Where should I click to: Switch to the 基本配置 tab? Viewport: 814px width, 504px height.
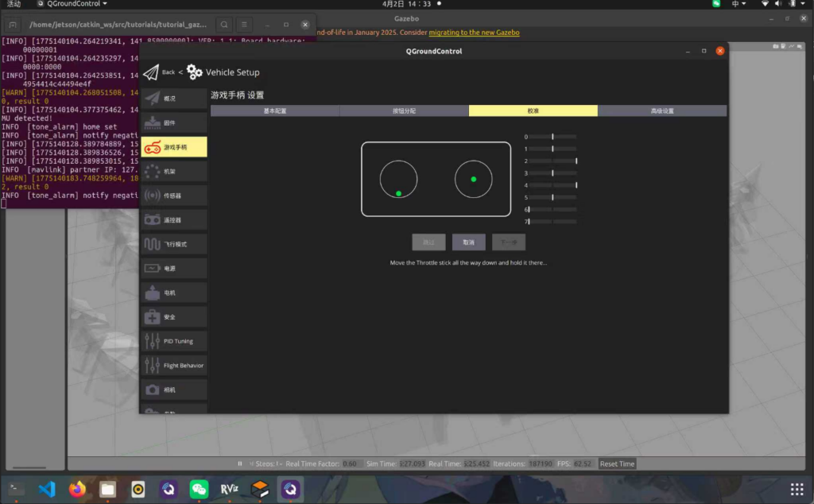click(275, 111)
